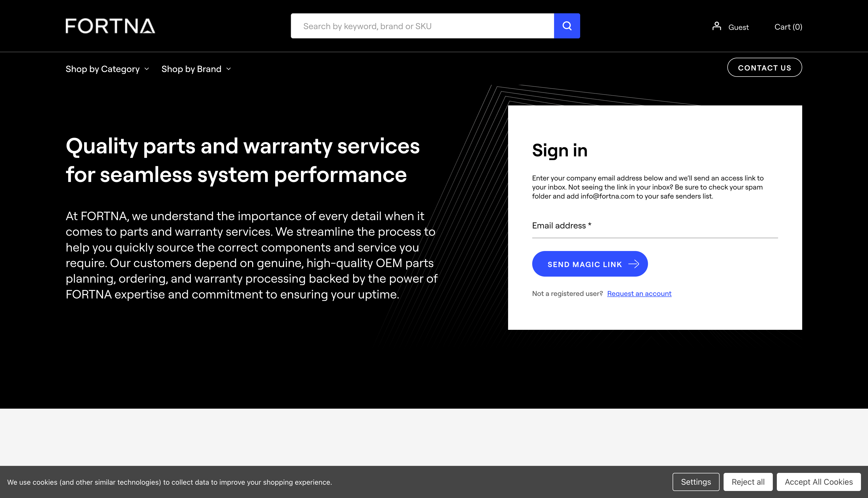The image size is (868, 498).
Task: Expand the Shop by Category dropdown
Action: click(107, 69)
